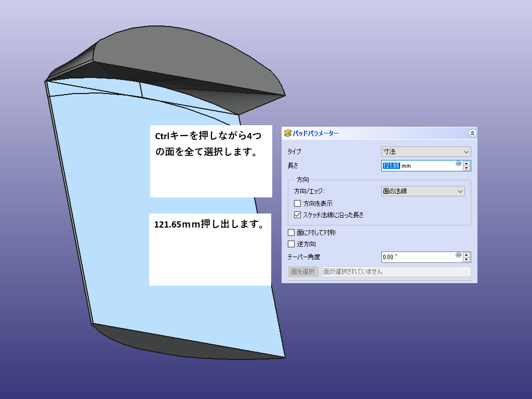Collapse the パッドパラメーター panel
Image resolution: width=532 pixels, height=399 pixels.
[472, 133]
